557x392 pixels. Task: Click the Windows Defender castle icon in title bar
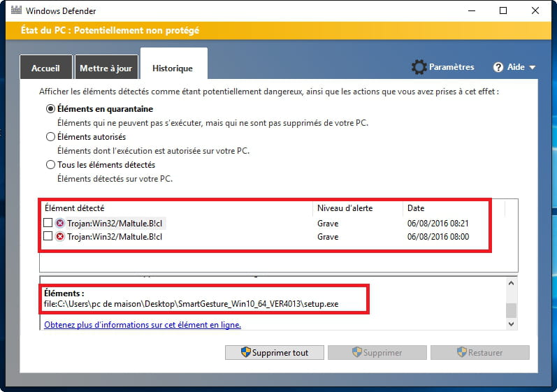pyautogui.click(x=16, y=10)
